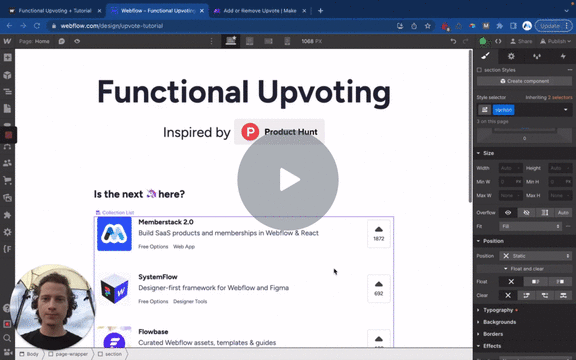Open the Position Static dropdown

(536, 256)
